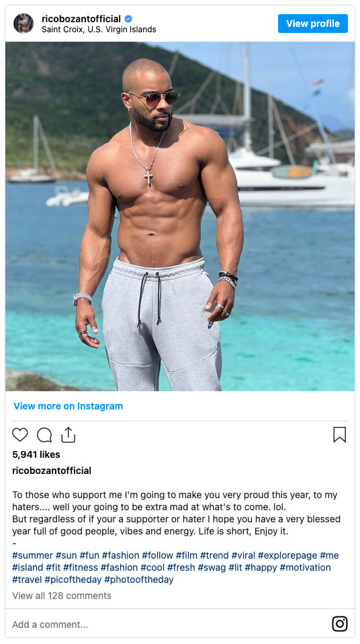
Task: Click the Add a comment field
Action: pyautogui.click(x=164, y=625)
